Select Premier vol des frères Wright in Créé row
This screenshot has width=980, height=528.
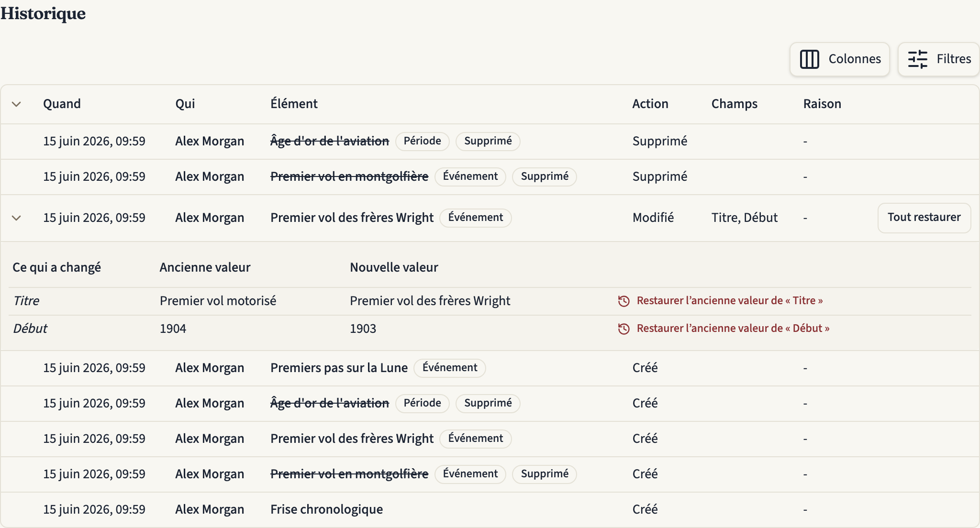tap(352, 439)
